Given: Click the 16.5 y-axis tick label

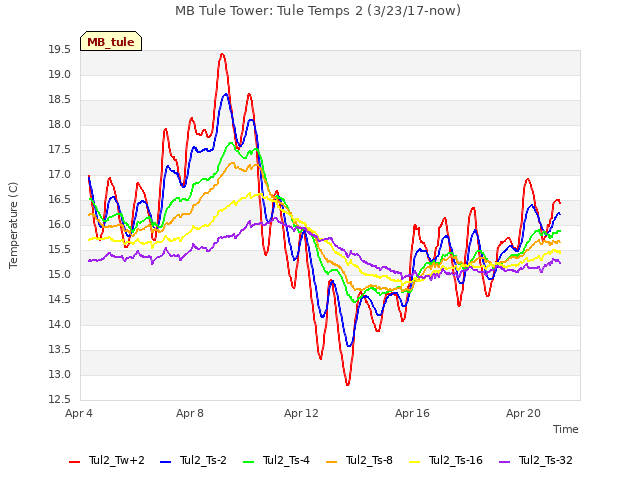Looking at the screenshot, I should coord(60,200).
